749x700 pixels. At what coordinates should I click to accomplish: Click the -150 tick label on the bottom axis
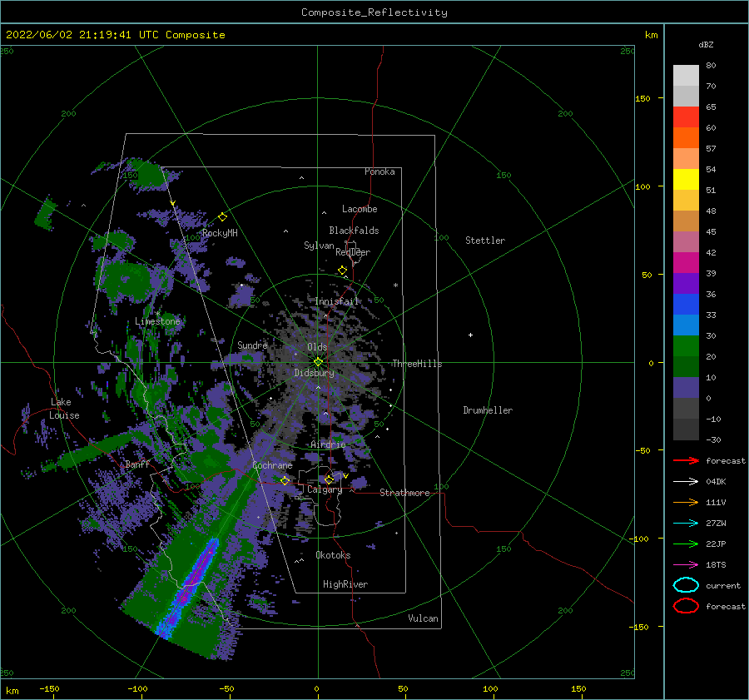point(49,688)
